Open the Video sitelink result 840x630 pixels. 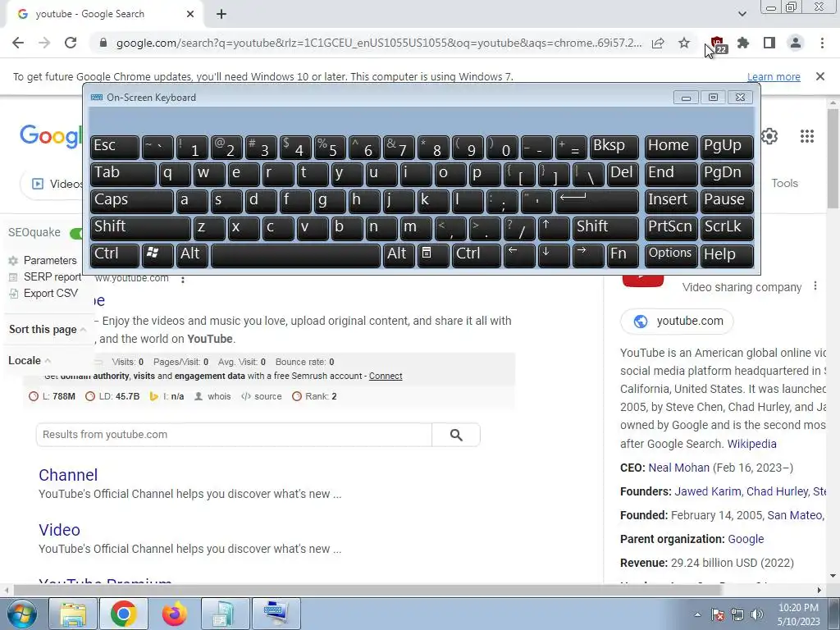pyautogui.click(x=59, y=530)
